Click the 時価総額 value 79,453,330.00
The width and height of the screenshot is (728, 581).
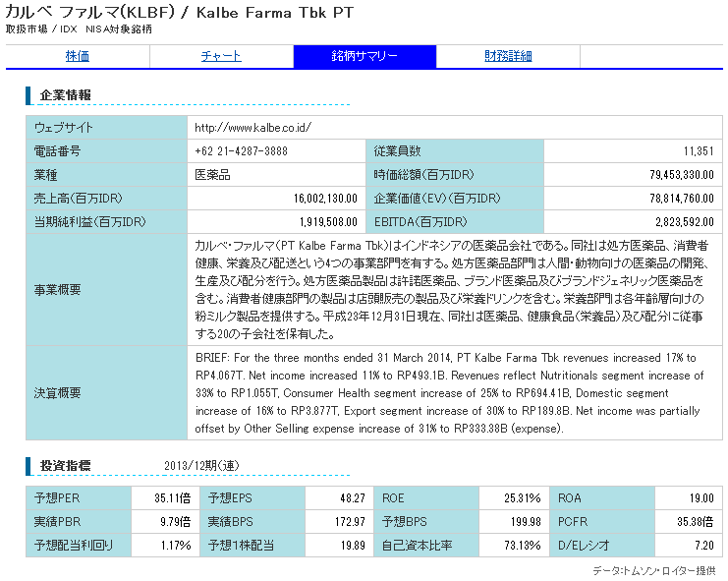coord(682,175)
